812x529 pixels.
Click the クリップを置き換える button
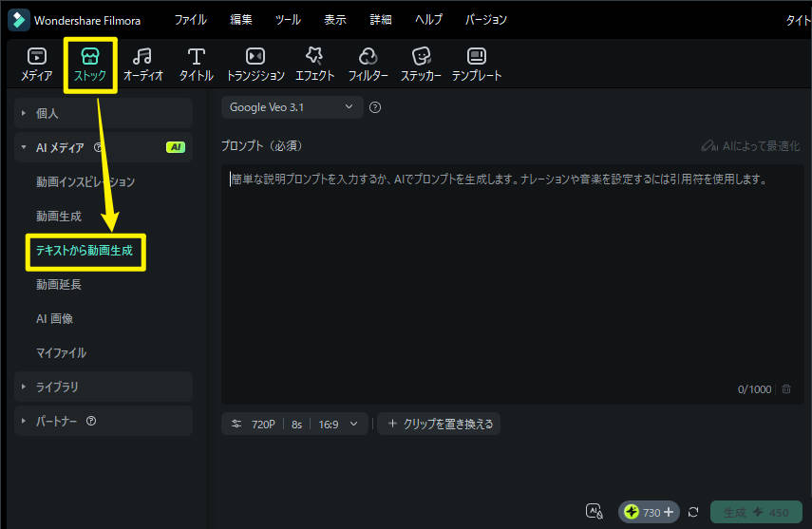pyautogui.click(x=439, y=424)
